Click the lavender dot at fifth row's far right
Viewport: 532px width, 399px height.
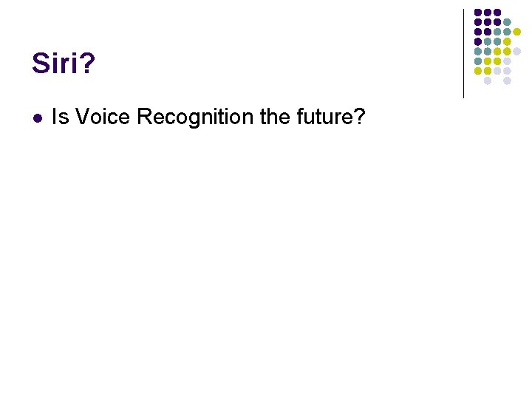coord(517,52)
